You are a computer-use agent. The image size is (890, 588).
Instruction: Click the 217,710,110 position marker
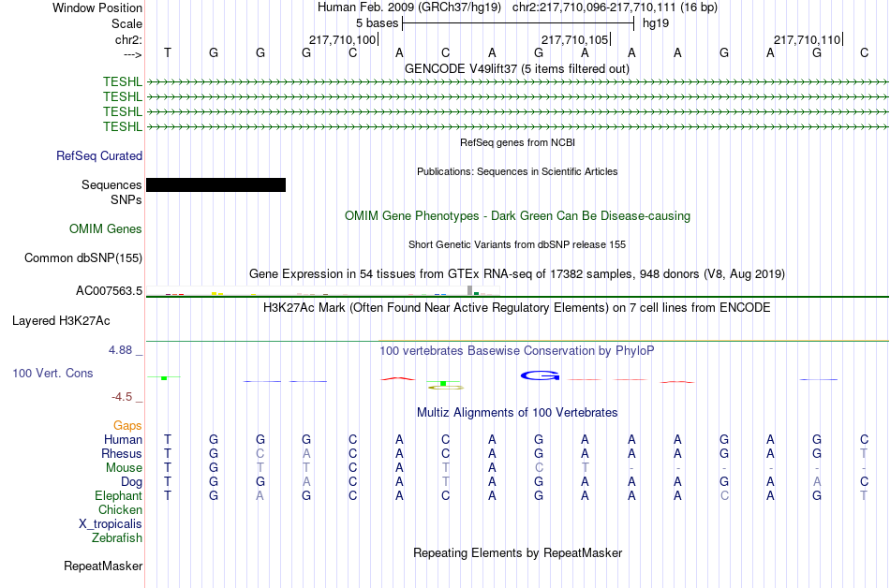pos(807,39)
